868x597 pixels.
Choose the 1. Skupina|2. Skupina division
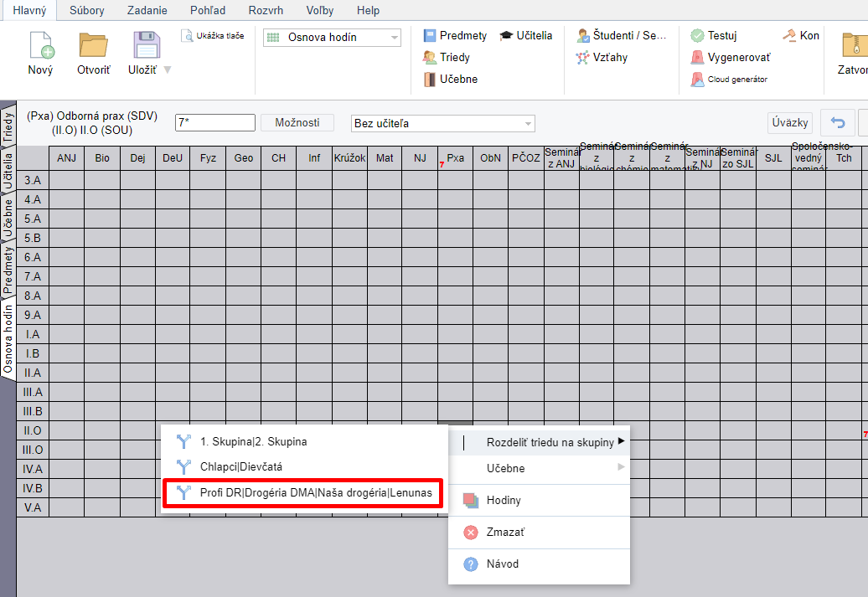pyautogui.click(x=304, y=441)
